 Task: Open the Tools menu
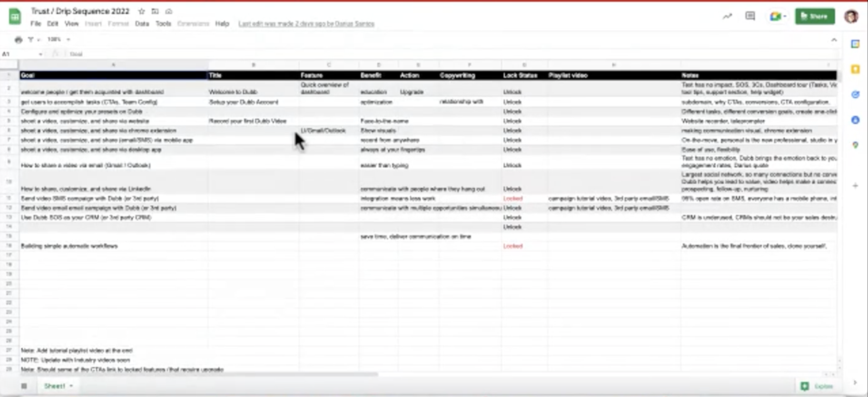pos(163,24)
